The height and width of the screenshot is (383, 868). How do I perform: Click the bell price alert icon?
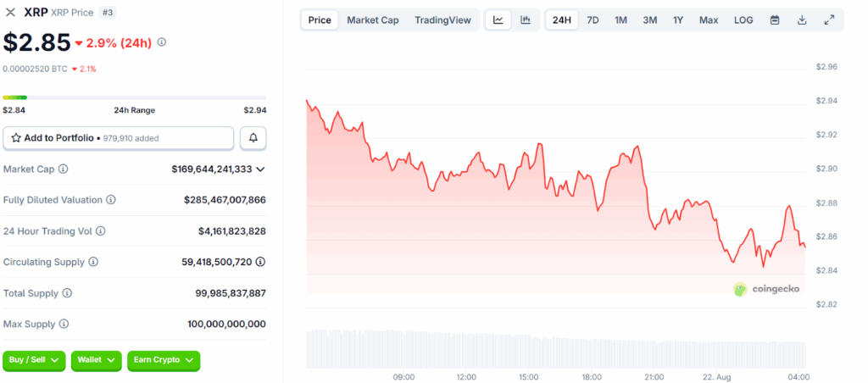click(x=253, y=138)
